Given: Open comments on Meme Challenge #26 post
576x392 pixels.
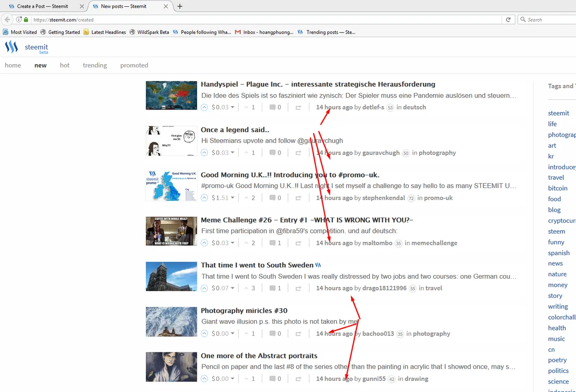Looking at the screenshot, I should click(275, 243).
